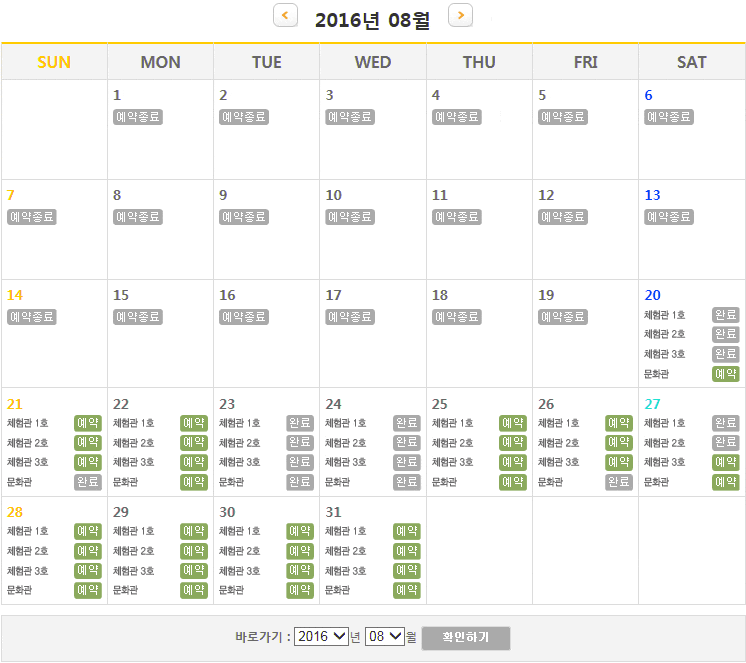Click 완료 for 체험관 3호 on August 24
Image resolution: width=746 pixels, height=663 pixels.
[x=407, y=462]
